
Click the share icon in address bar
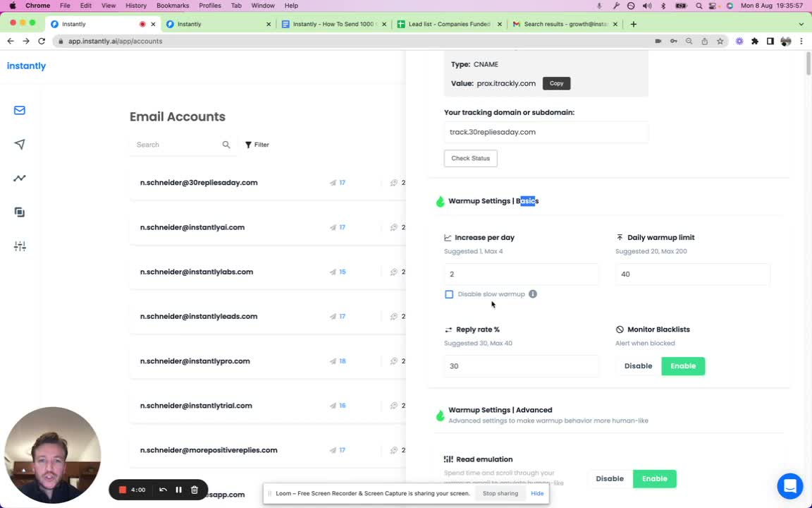pyautogui.click(x=704, y=41)
